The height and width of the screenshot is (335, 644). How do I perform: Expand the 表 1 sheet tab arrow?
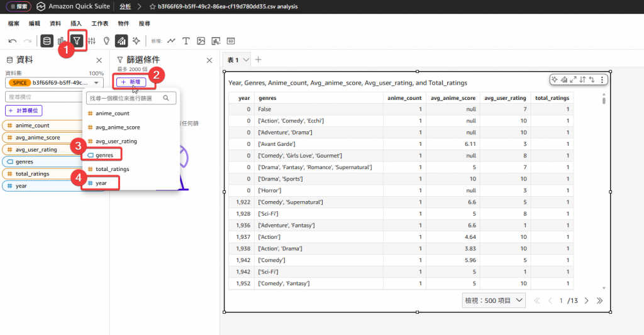click(246, 60)
